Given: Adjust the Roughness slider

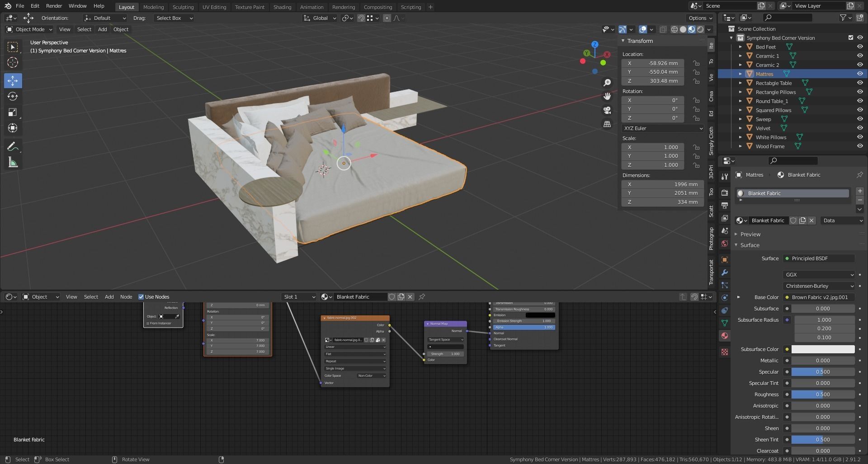Looking at the screenshot, I should click(x=823, y=394).
